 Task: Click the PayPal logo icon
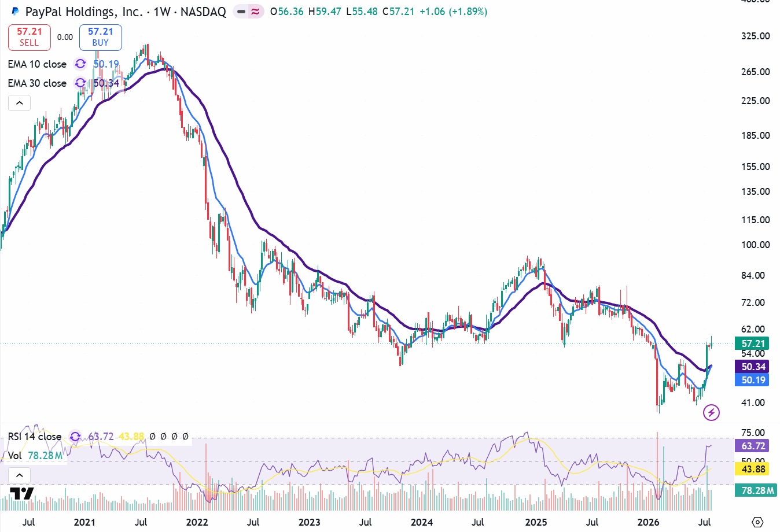(x=15, y=12)
